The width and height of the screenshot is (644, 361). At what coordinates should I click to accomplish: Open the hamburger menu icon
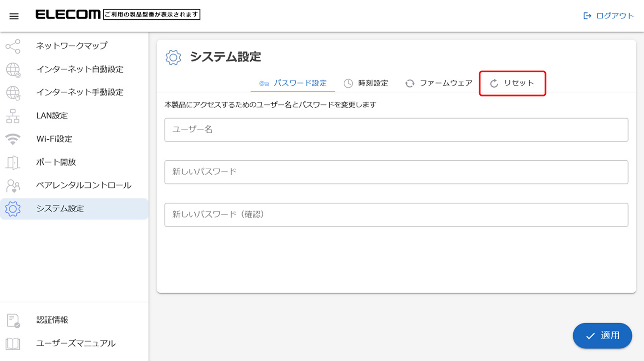click(x=14, y=16)
